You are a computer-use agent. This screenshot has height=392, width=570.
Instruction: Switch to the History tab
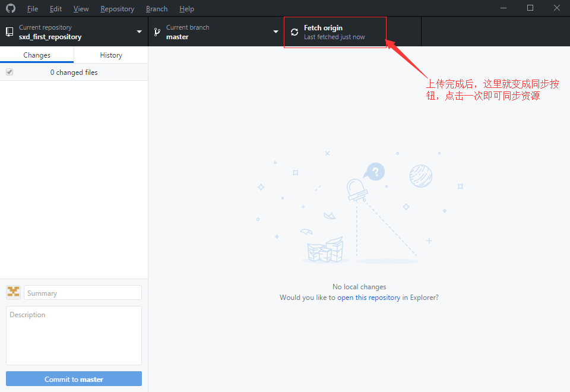(x=111, y=55)
